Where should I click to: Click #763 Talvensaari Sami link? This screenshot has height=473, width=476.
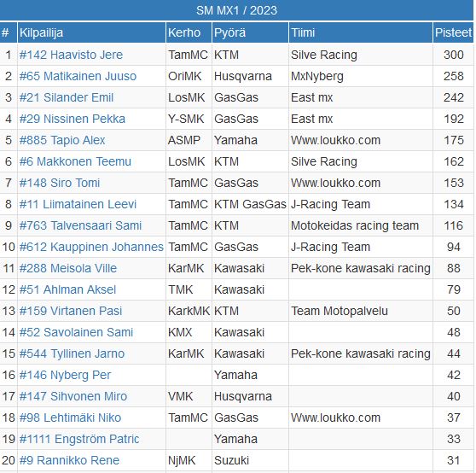point(80,225)
